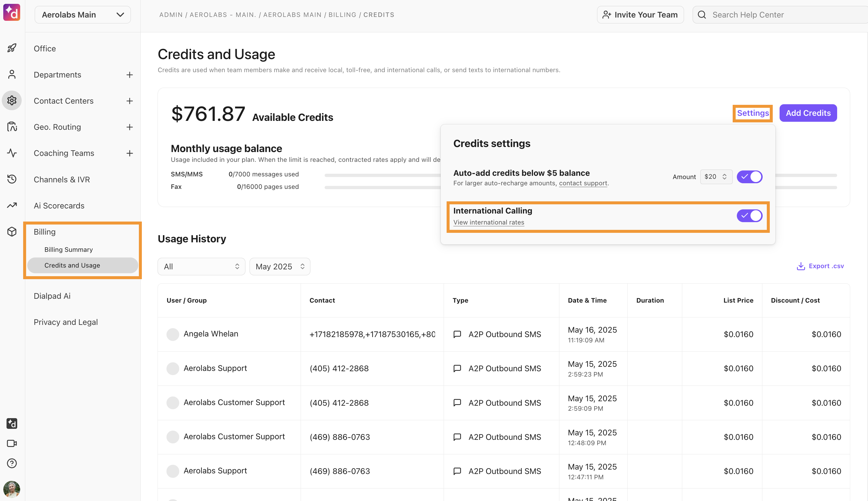868x501 pixels.
Task: Click AEROLABS MAIN in the breadcrumb
Action: pos(292,15)
